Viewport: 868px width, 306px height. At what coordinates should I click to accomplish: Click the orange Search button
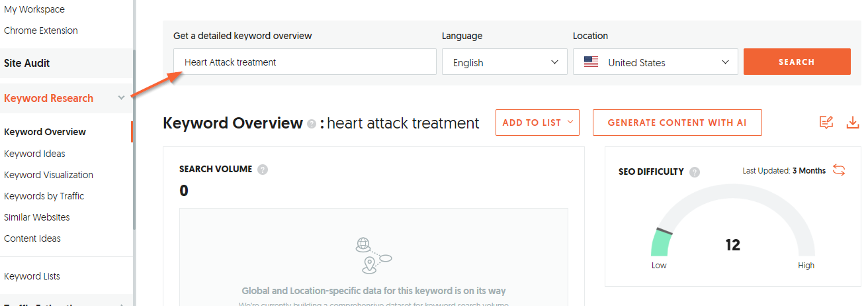tap(797, 62)
